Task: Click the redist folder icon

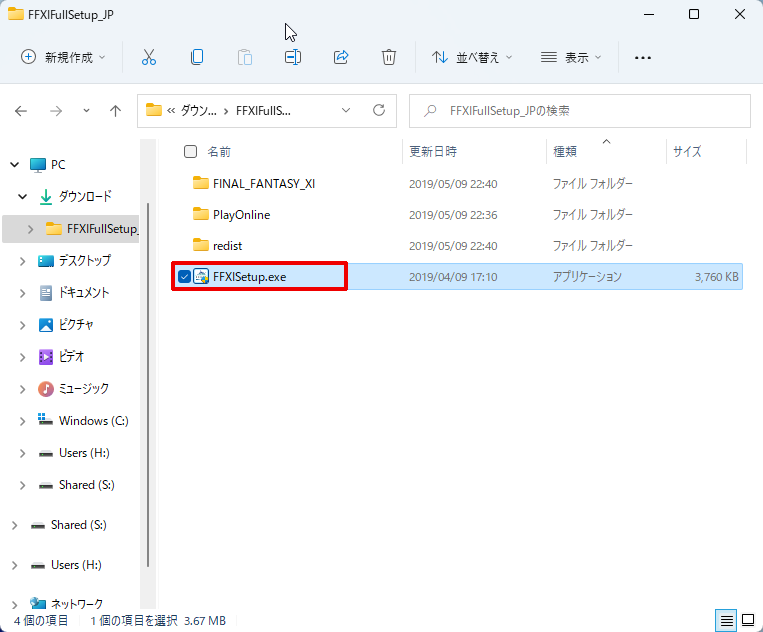Action: 200,245
